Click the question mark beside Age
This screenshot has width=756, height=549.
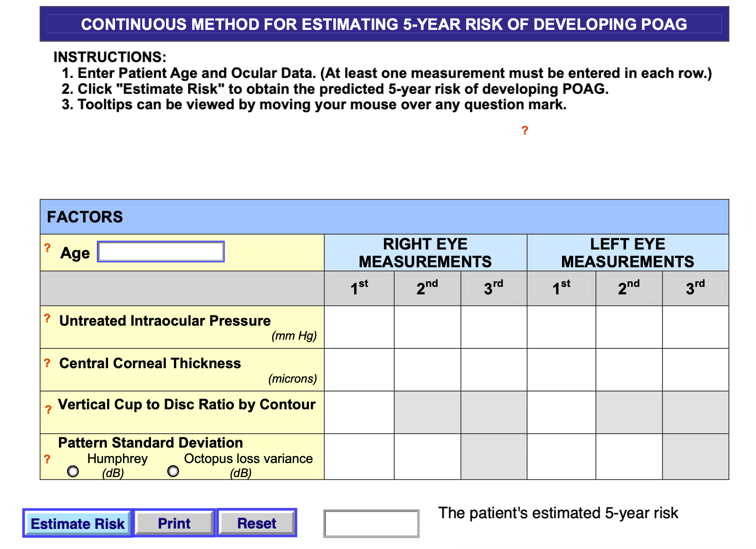[47, 248]
